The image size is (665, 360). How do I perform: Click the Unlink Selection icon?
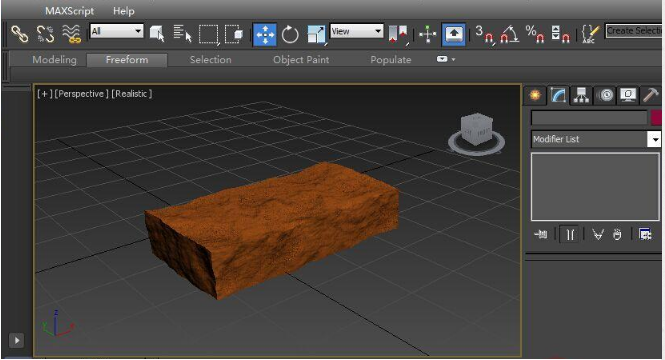tap(45, 34)
